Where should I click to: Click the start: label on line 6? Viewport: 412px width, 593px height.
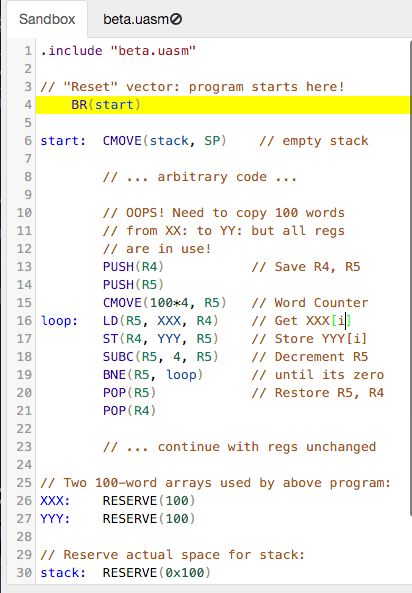[63, 141]
